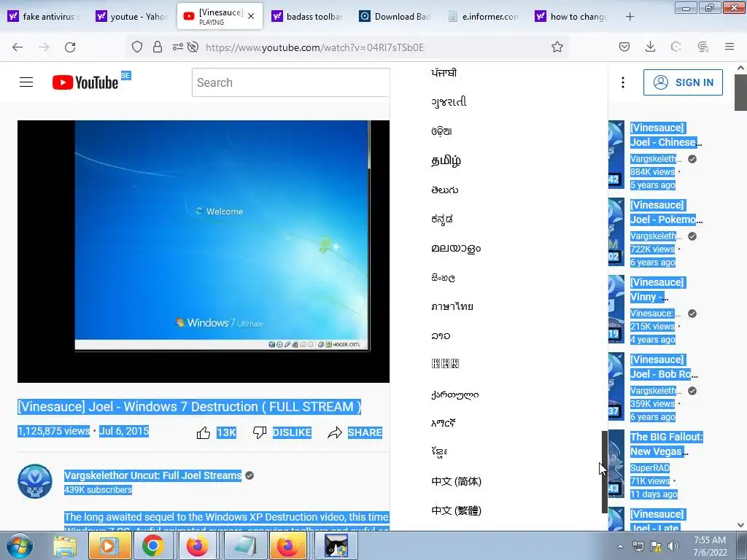Click the site padlock icon
Image resolution: width=747 pixels, height=560 pixels.
point(158,47)
